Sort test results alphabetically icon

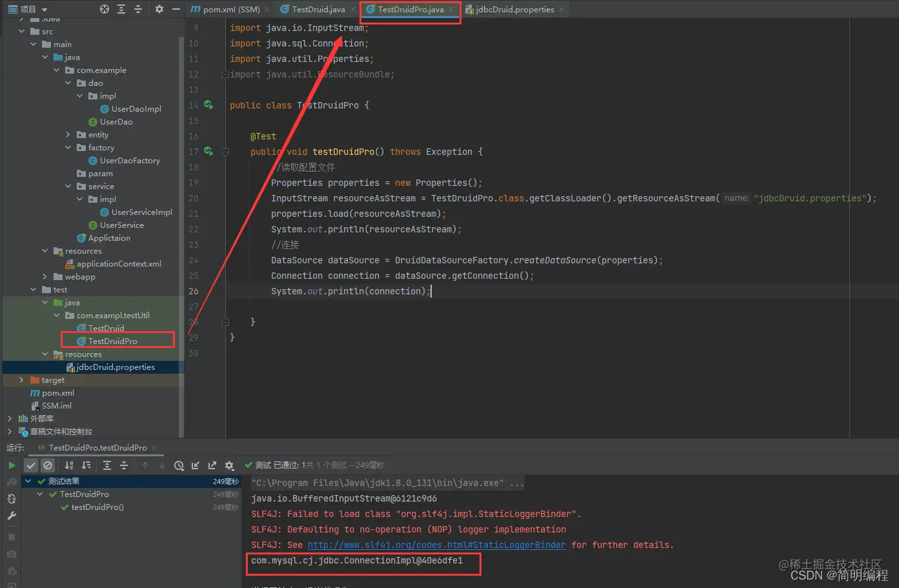point(69,465)
